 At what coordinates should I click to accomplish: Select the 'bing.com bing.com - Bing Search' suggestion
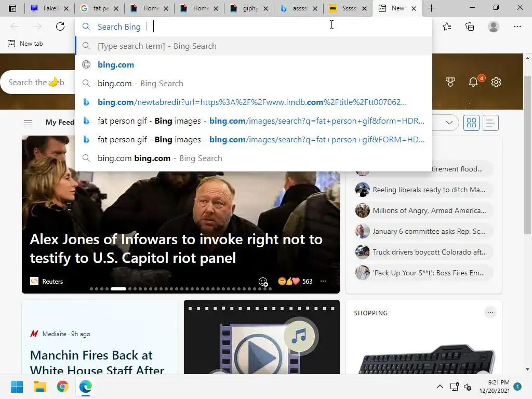[254, 158]
